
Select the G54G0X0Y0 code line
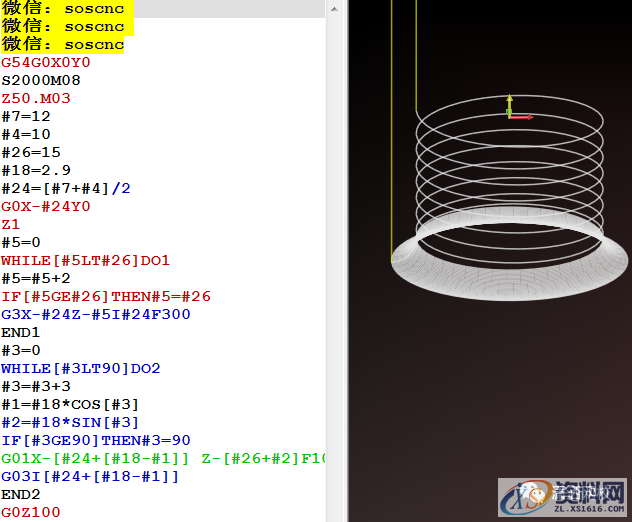point(45,63)
